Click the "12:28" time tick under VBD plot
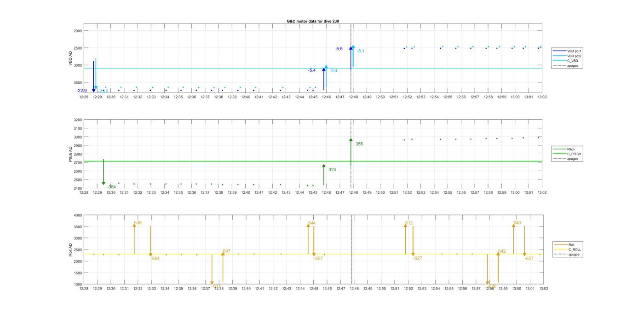The width and height of the screenshot is (644, 319). (x=84, y=97)
